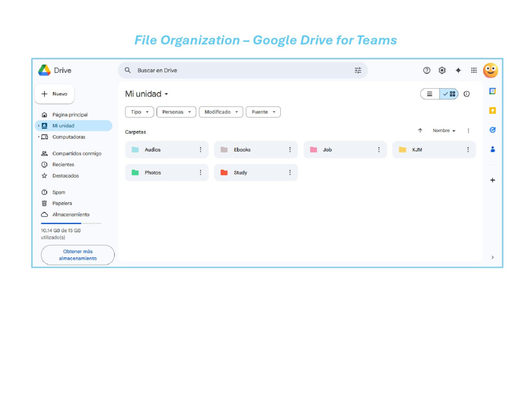Select the Photos folder
Image resolution: width=532 pixels, height=399 pixels.
167,172
